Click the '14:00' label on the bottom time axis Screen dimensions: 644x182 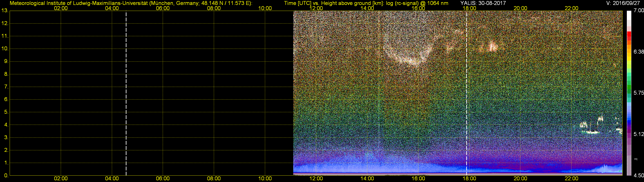pos(367,179)
